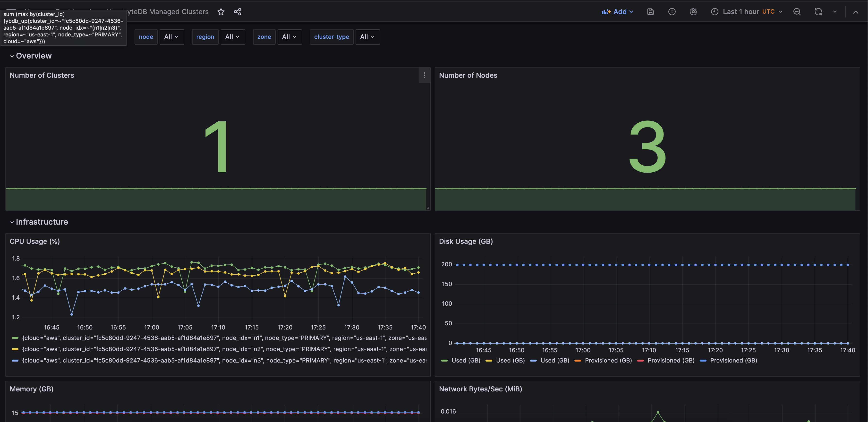
Task: Toggle the n3 CPU series legend
Action: click(224, 360)
